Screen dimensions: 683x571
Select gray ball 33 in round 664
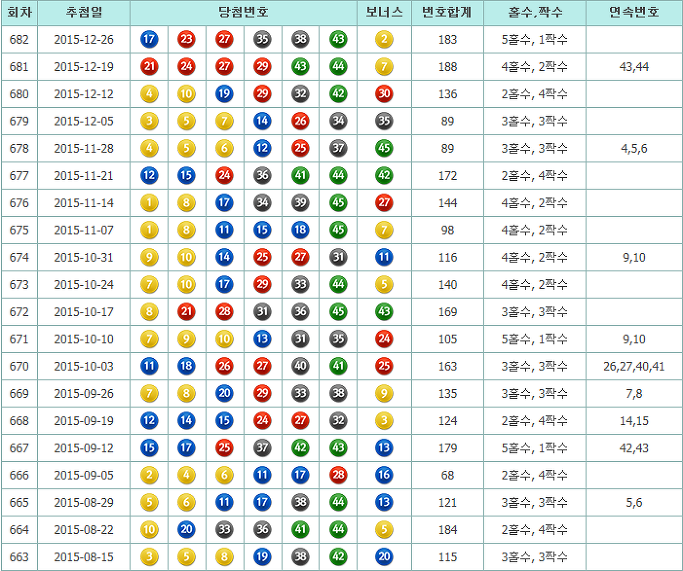[224, 530]
